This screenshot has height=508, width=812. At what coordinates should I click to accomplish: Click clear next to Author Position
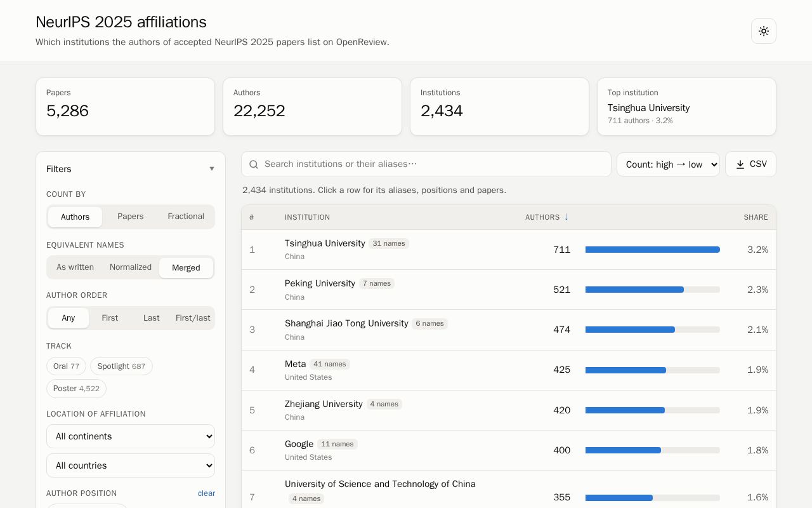(206, 493)
